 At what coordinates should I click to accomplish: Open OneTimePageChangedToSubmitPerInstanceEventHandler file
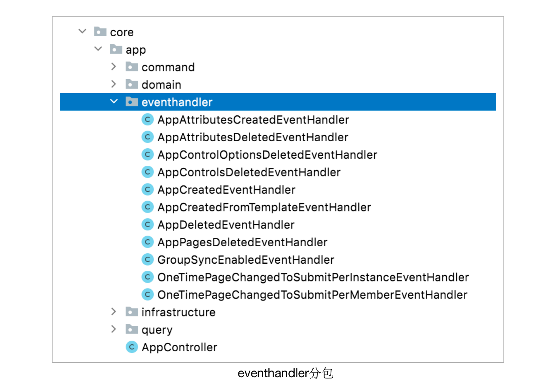313,277
